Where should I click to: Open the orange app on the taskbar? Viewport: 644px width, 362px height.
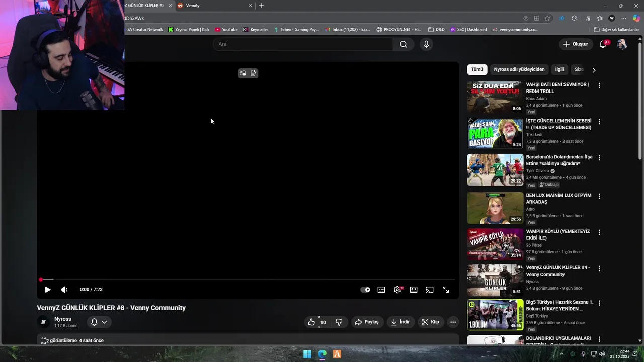[x=337, y=354]
